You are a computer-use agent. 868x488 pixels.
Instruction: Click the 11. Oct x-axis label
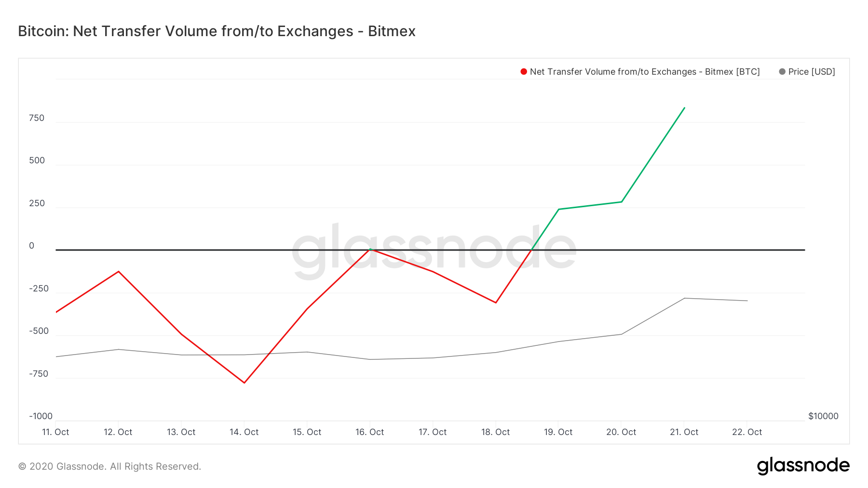click(55, 432)
